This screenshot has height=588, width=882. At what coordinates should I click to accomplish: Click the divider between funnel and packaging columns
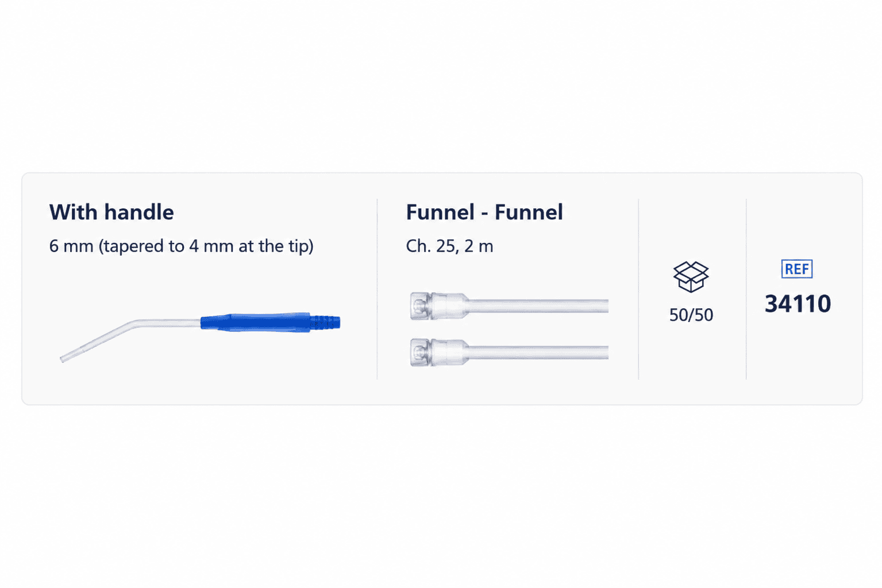pyautogui.click(x=638, y=289)
